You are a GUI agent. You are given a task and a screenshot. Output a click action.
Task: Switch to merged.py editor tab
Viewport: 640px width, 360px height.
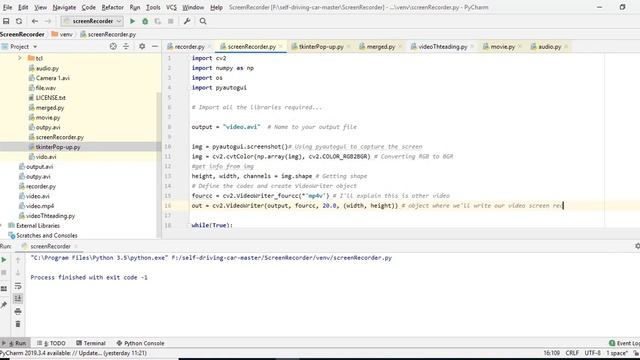coord(380,47)
